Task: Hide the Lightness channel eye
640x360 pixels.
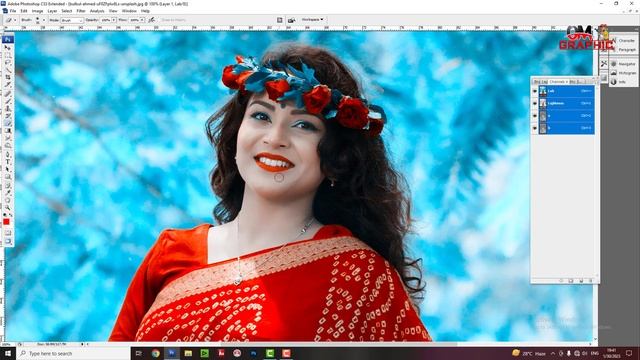Action: 535,103
